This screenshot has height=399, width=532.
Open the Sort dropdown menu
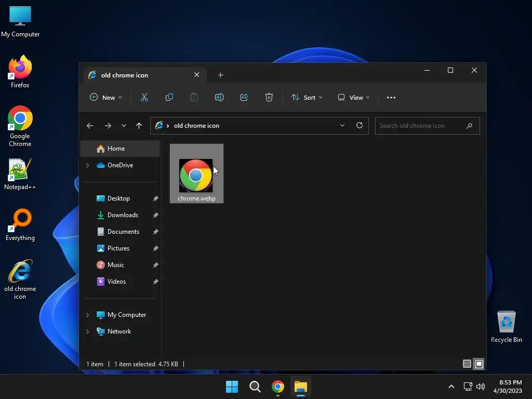(307, 97)
